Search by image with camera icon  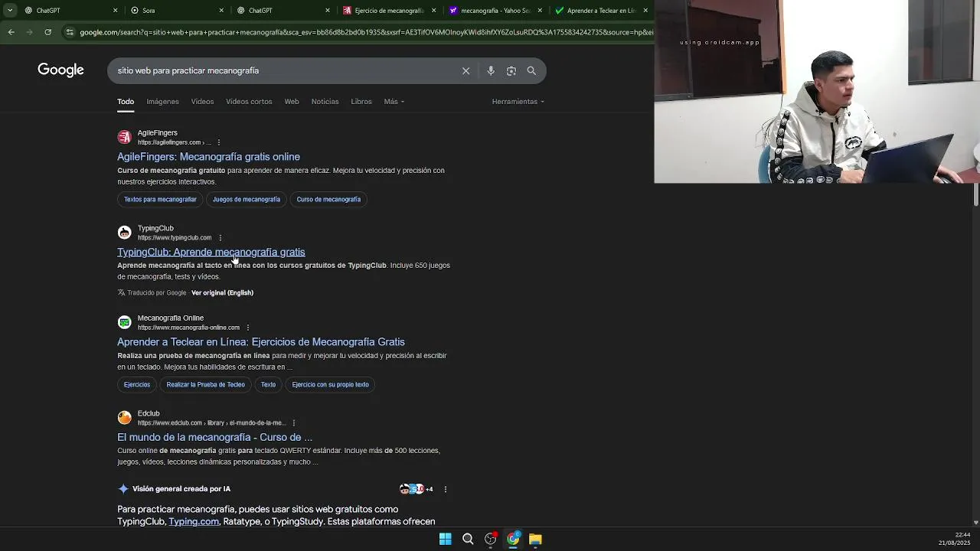511,70
